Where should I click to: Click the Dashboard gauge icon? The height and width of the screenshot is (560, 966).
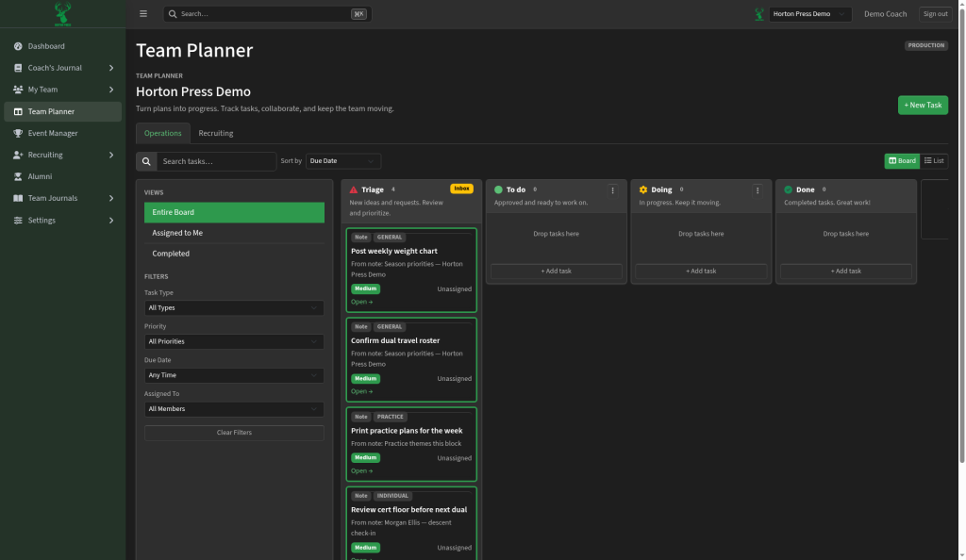(18, 46)
